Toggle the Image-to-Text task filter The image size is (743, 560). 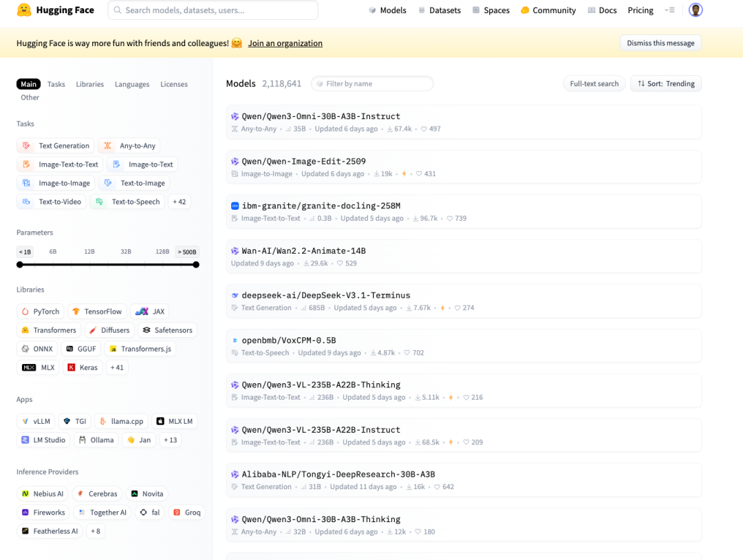142,164
